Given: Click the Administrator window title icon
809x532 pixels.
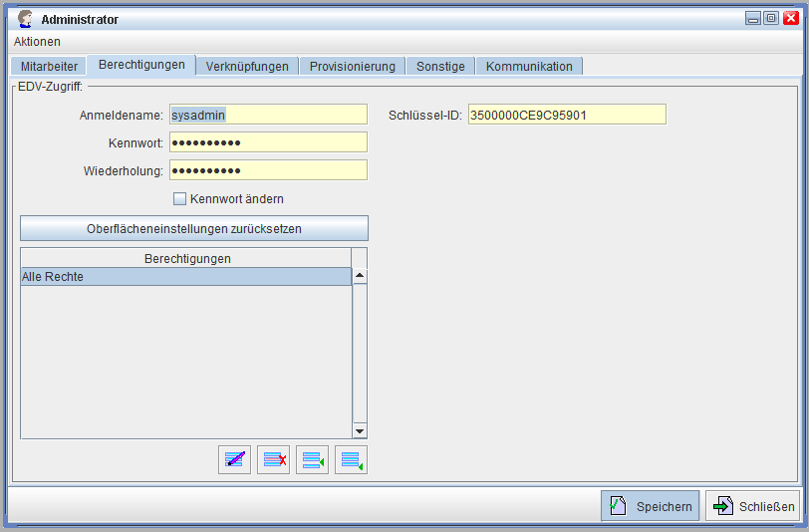Looking at the screenshot, I should [x=26, y=19].
